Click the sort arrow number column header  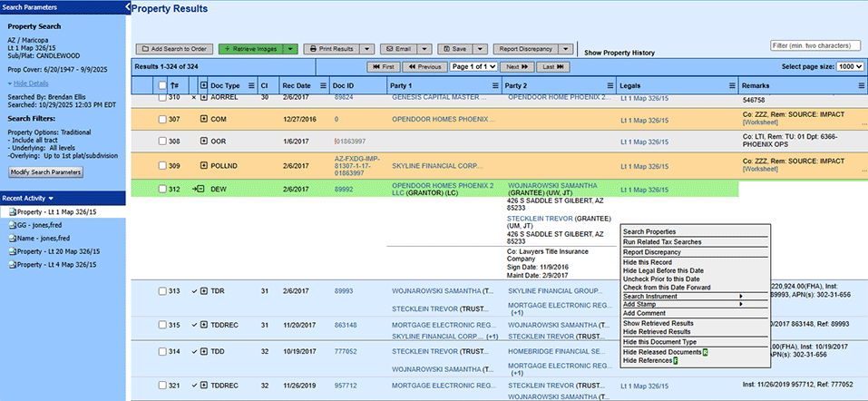pyautogui.click(x=174, y=85)
